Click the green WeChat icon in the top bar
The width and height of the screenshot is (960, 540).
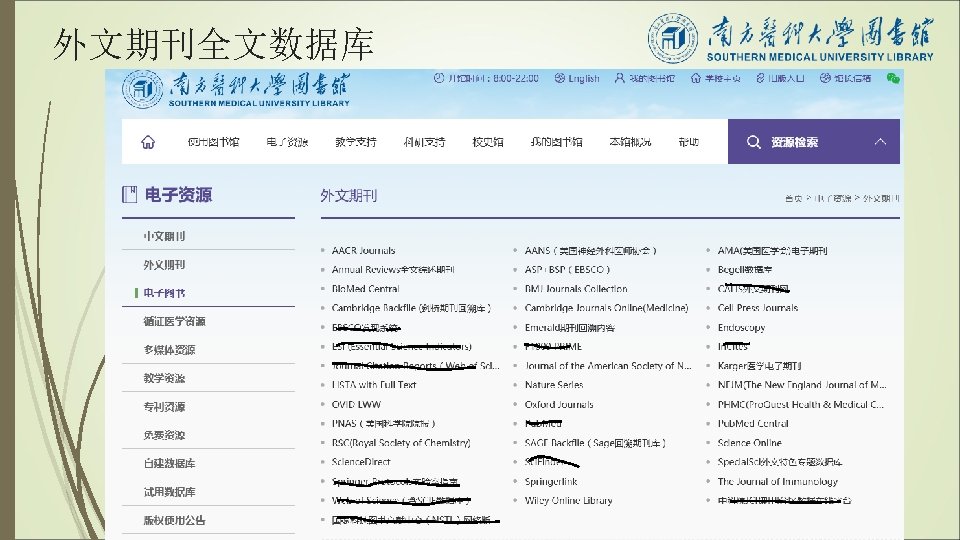click(893, 78)
